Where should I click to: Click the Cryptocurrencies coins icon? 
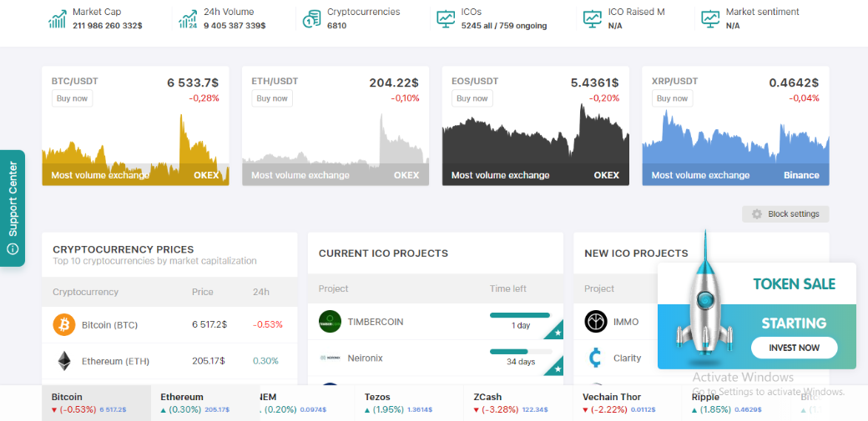tap(311, 19)
